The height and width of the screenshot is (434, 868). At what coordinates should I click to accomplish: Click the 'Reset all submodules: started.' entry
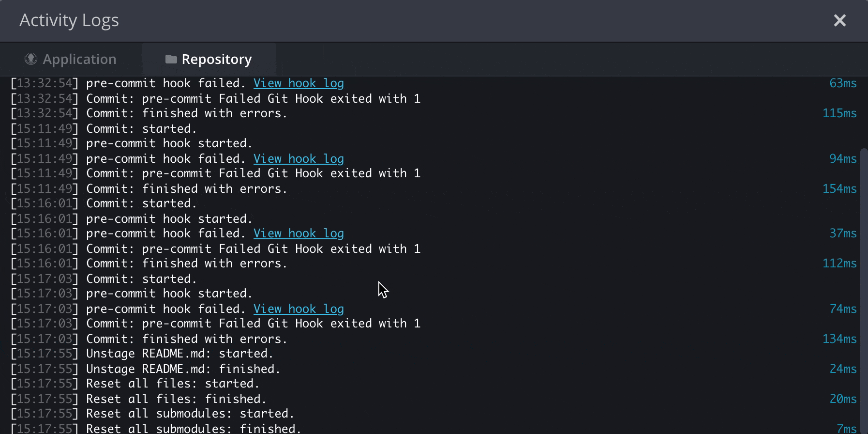pyautogui.click(x=190, y=414)
